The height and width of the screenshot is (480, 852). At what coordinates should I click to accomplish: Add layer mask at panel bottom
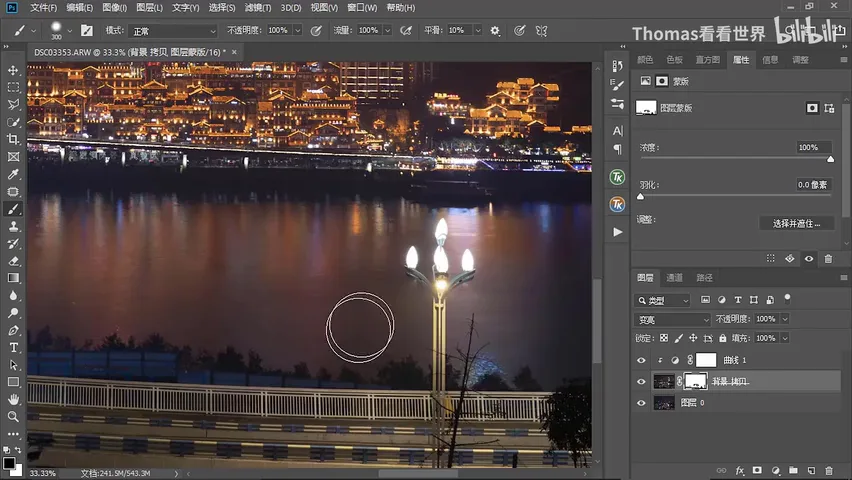757,470
